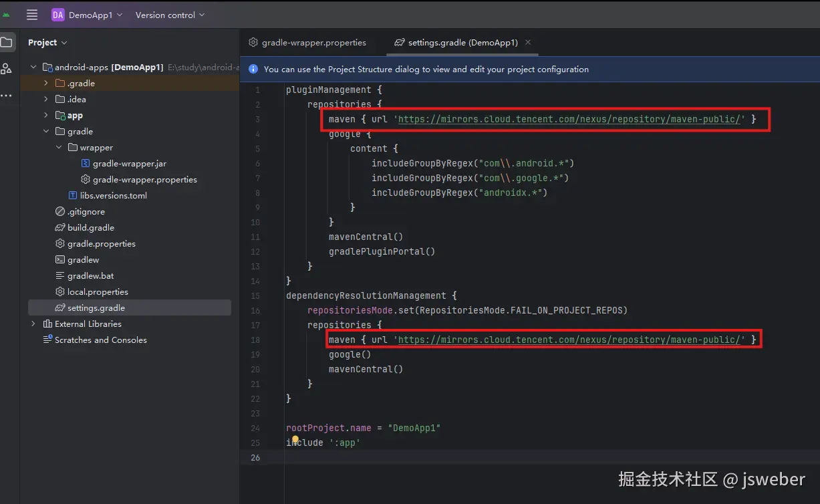Image resolution: width=820 pixels, height=504 pixels.
Task: Click the repositoriesMode.set line
Action: pyautogui.click(x=467, y=310)
